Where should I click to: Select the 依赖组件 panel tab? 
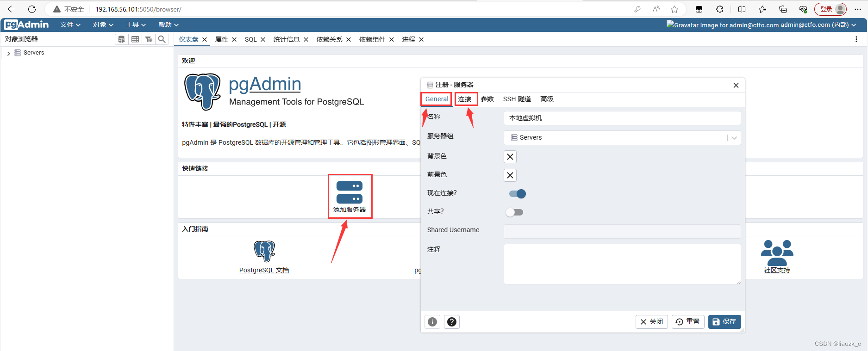pos(372,40)
